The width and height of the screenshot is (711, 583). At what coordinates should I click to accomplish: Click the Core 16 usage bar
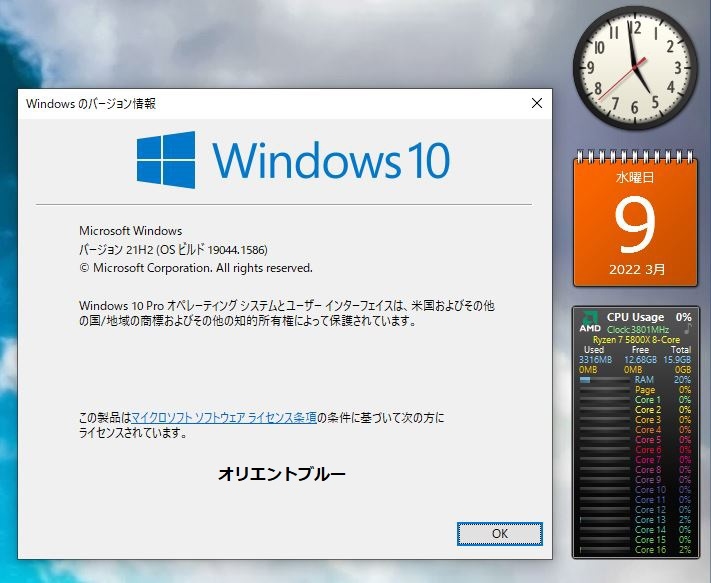point(604,550)
